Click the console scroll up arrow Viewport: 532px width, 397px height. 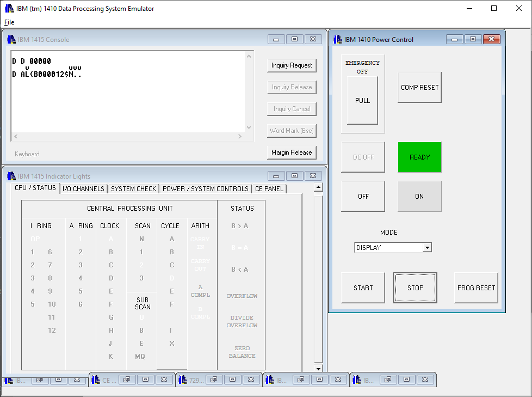point(249,56)
